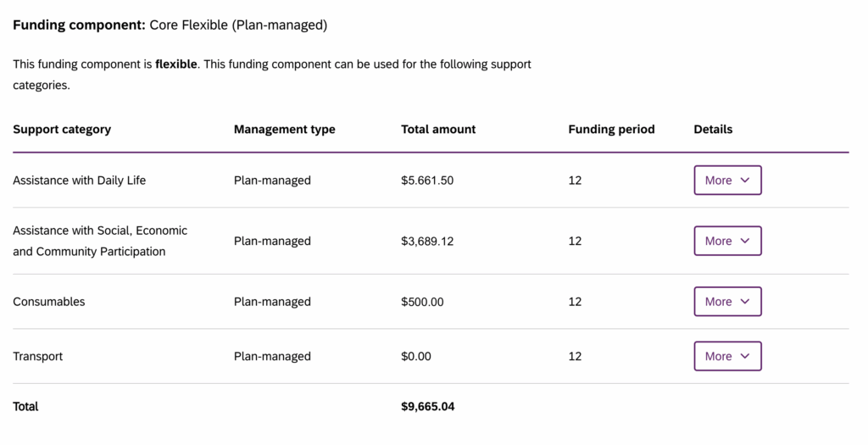Click the $0.00 Transport amount
868x445 pixels.
click(x=415, y=357)
